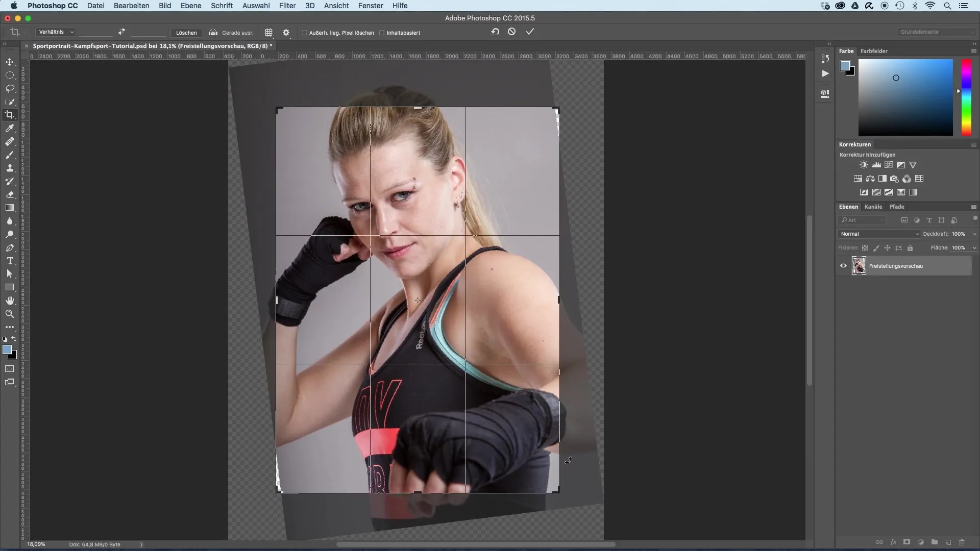Add a Levels adjustment
Screen dimensions: 980x551
click(876, 165)
